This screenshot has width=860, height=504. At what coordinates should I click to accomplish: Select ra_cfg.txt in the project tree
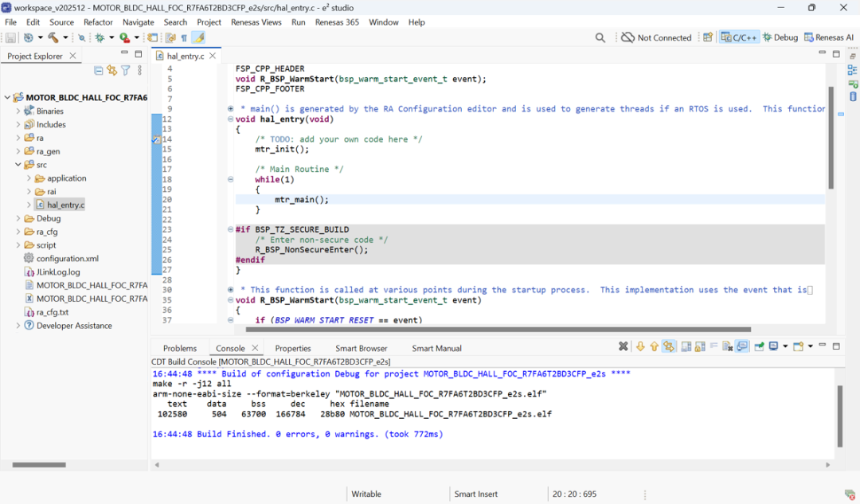click(x=47, y=312)
